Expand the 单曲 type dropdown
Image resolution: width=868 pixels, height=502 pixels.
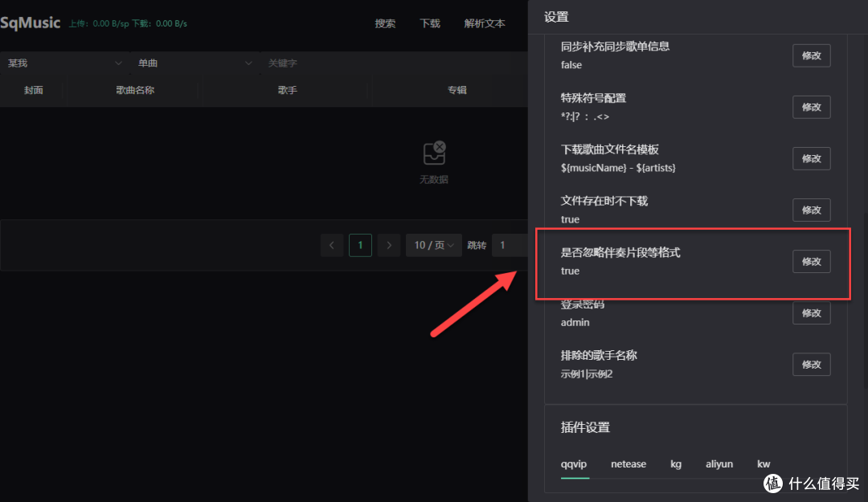(193, 63)
